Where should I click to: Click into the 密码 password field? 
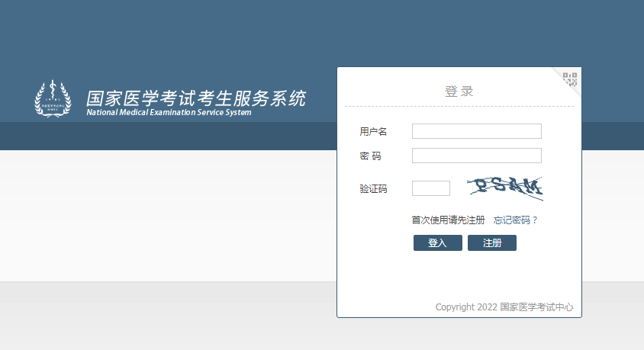tap(476, 156)
